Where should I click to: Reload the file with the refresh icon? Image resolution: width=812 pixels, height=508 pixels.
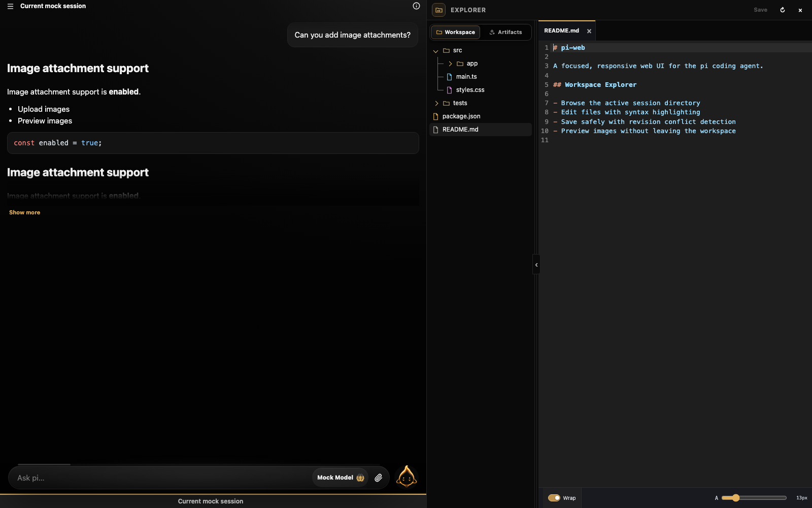point(783,10)
